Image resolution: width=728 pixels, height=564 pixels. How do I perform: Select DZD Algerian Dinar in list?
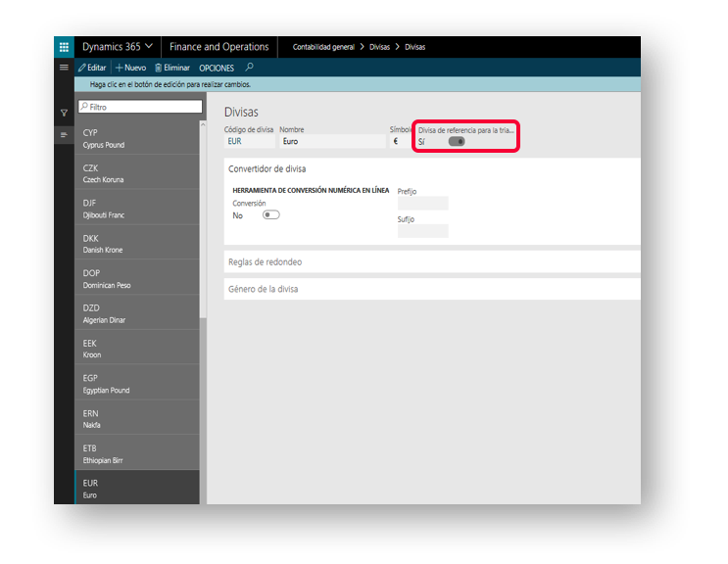coord(137,313)
